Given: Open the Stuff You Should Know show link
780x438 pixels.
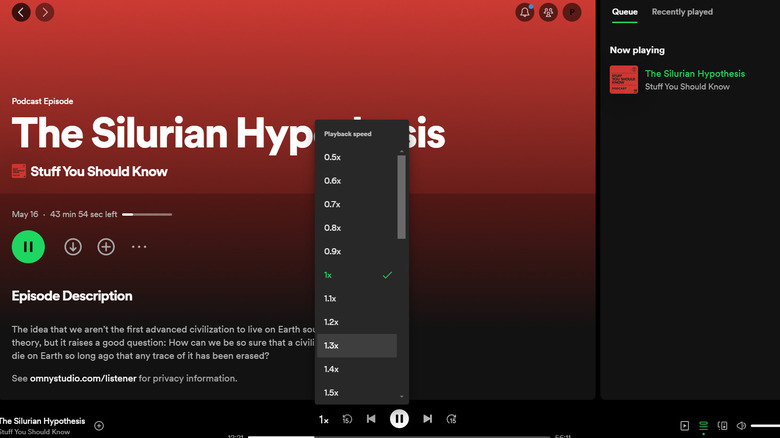Looking at the screenshot, I should click(x=99, y=171).
